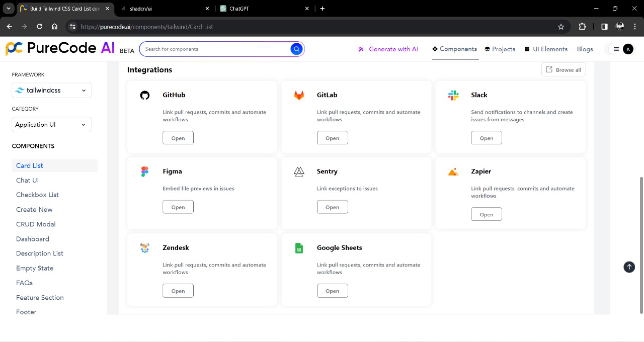The height and width of the screenshot is (342, 644).
Task: Click Open button on Figma card
Action: click(178, 207)
